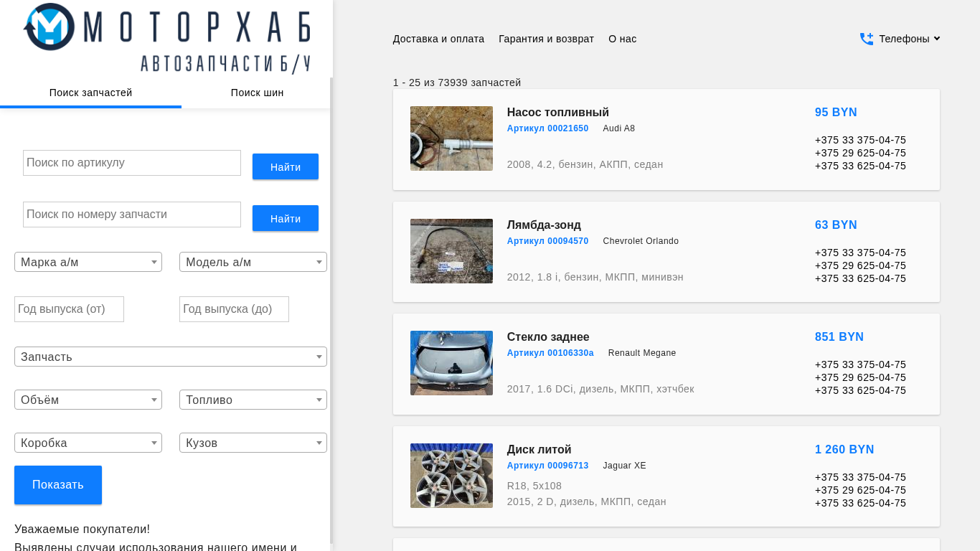
Task: Open the Коробка dropdown
Action: [88, 443]
